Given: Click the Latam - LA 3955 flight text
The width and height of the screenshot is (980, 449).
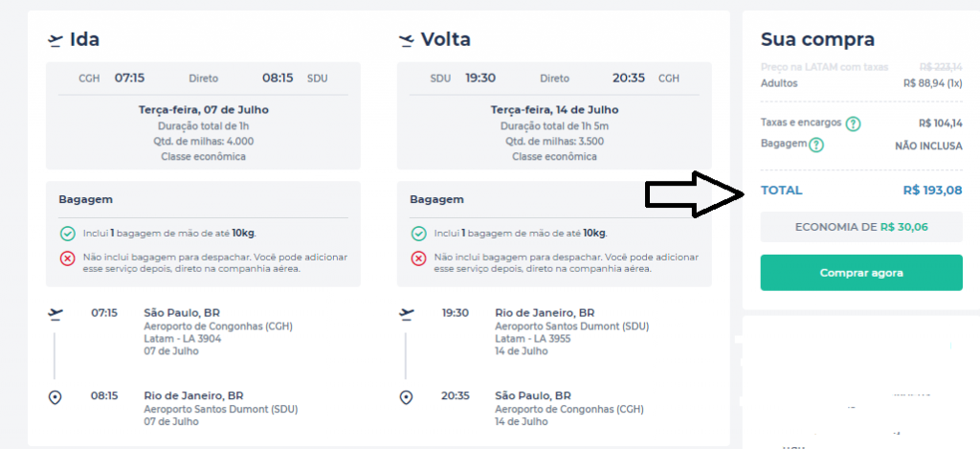Looking at the screenshot, I should (x=532, y=339).
